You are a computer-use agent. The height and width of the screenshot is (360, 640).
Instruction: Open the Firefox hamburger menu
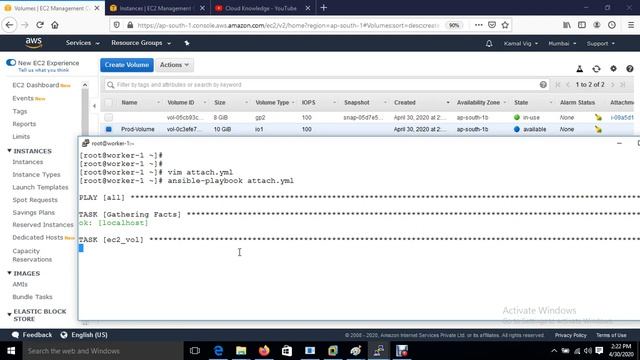(x=631, y=25)
